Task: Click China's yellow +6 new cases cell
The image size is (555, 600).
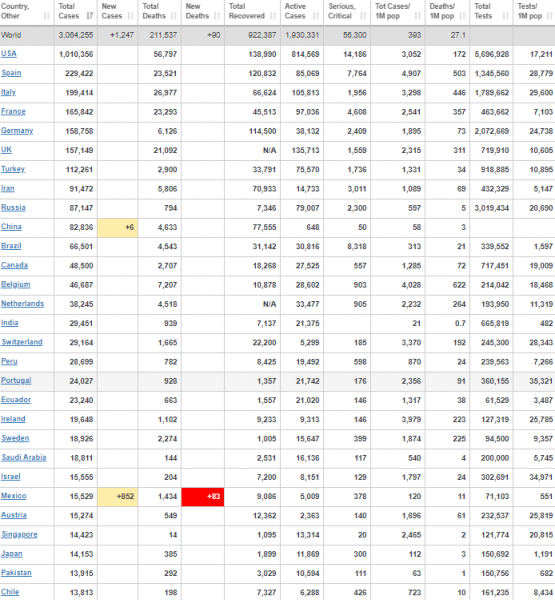Action: click(118, 227)
